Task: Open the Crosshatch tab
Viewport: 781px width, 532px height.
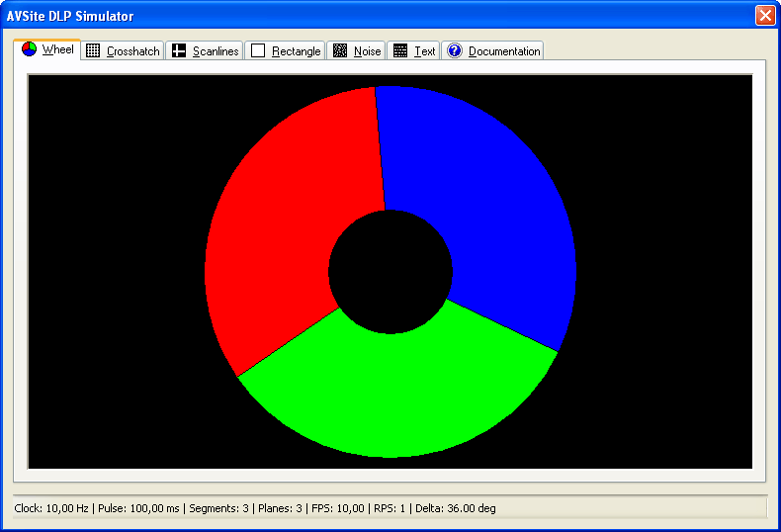Action: [x=132, y=51]
